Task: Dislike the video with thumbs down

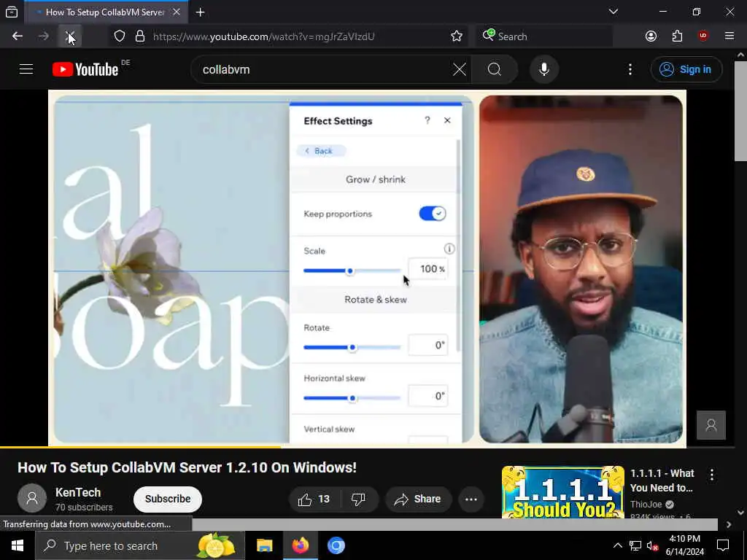Action: tap(358, 499)
